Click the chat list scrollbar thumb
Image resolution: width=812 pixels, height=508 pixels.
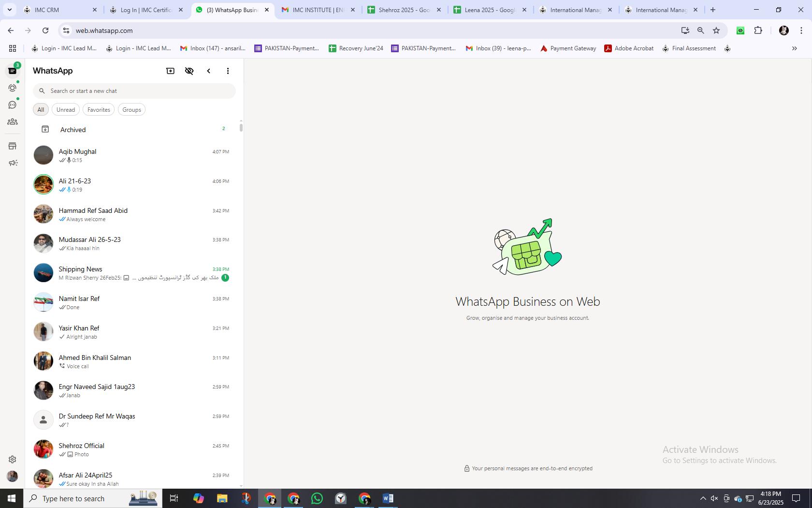click(x=241, y=128)
